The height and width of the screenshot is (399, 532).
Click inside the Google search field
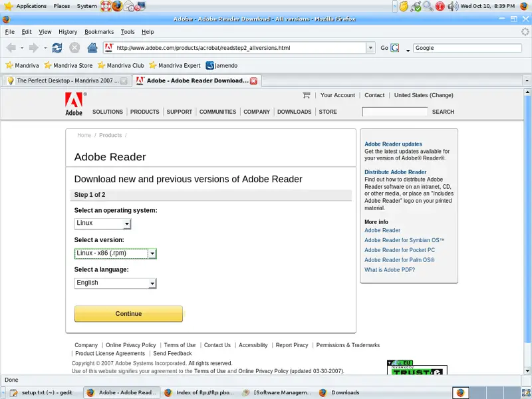[x=467, y=48]
